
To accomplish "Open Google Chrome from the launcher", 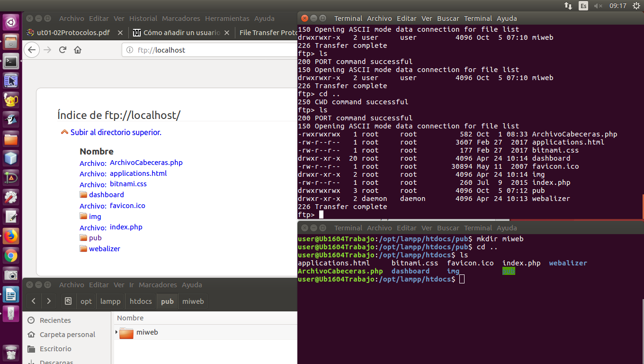I will (x=11, y=256).
